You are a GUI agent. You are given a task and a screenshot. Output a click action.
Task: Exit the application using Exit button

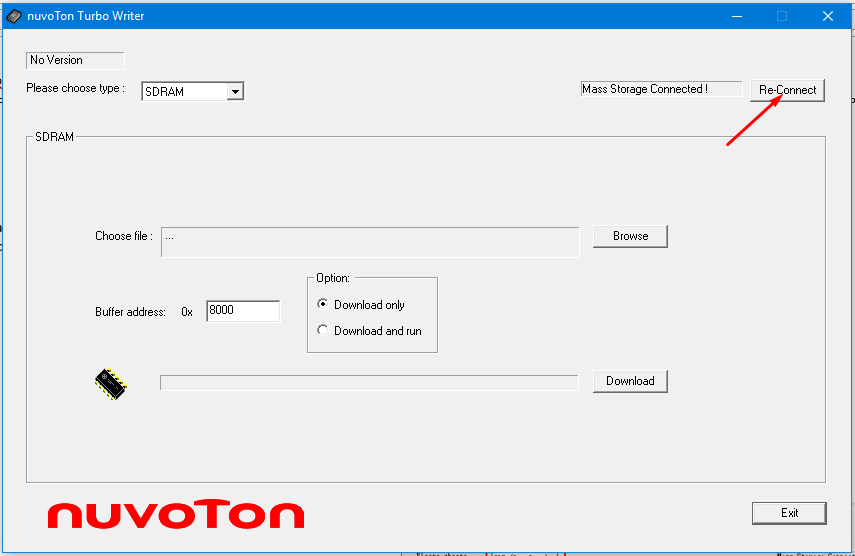789,513
